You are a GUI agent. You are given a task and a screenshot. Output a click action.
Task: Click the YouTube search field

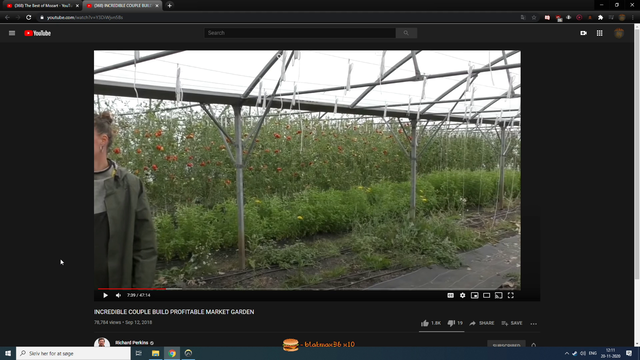[x=300, y=33]
